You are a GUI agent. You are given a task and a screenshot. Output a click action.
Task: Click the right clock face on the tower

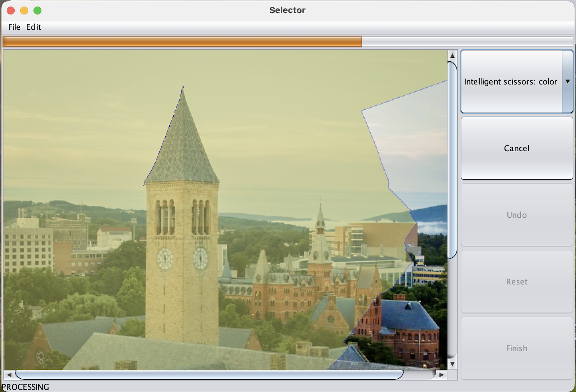(200, 258)
